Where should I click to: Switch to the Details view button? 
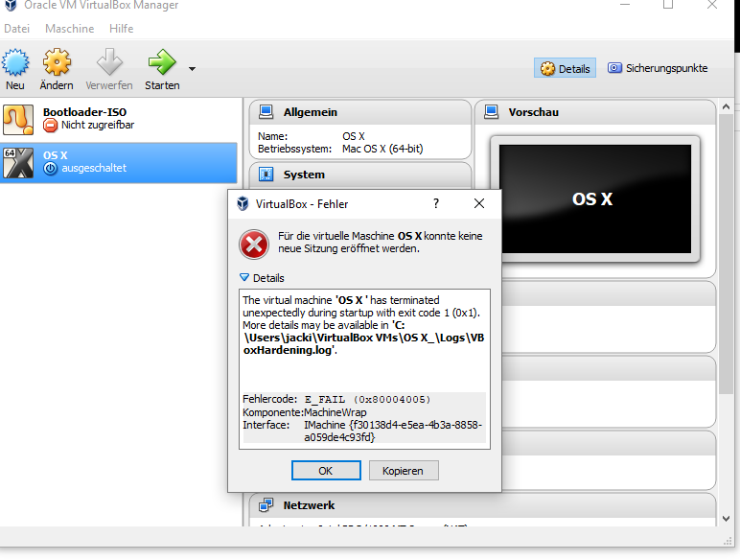click(x=565, y=68)
